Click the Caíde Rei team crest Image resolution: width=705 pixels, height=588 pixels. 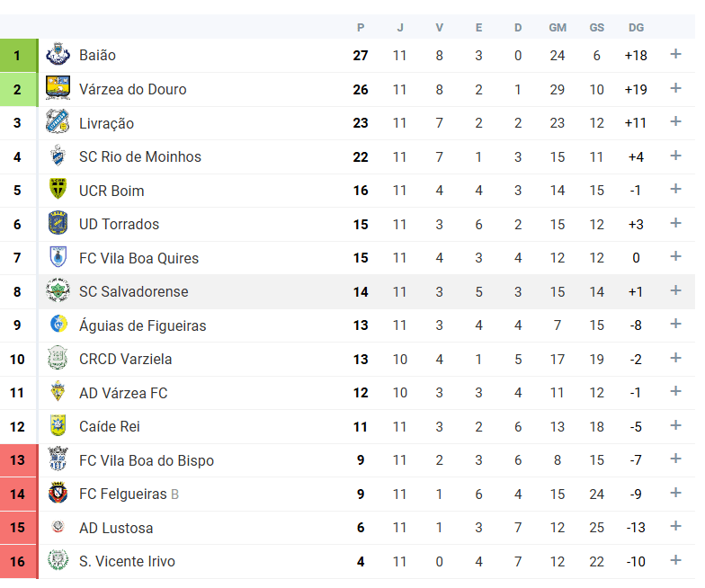click(58, 426)
